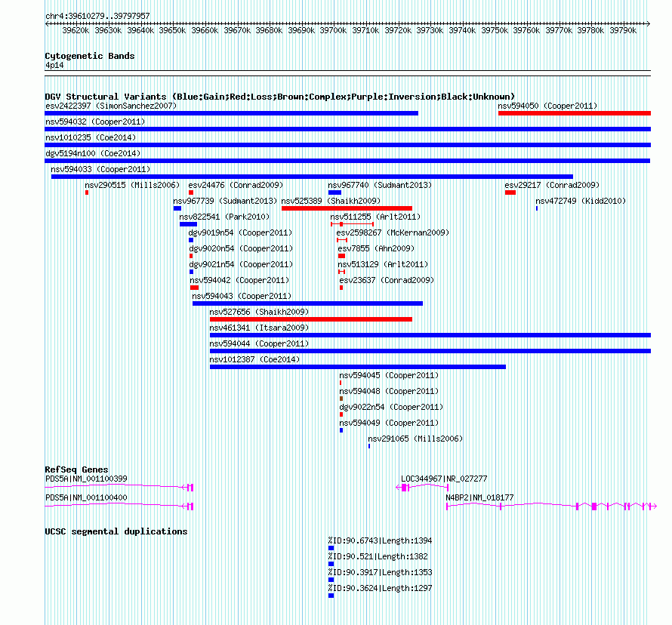This screenshot has width=672, height=625.
Task: Click nsv594049 (Cooper2011) label
Action: 389,423
